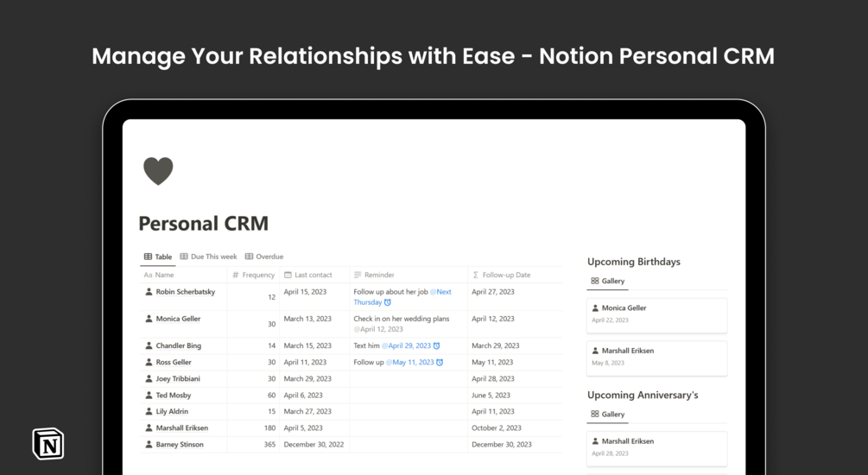
Task: Open the Overdue view tab
Action: (x=264, y=256)
